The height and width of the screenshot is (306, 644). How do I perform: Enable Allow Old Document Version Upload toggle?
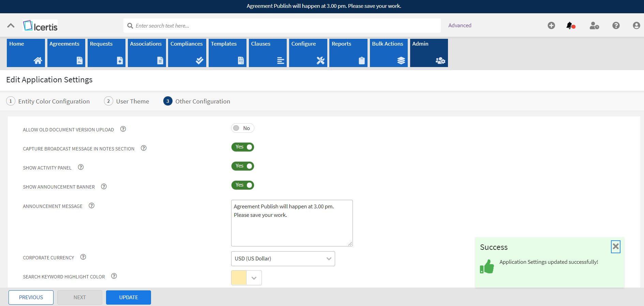point(242,128)
